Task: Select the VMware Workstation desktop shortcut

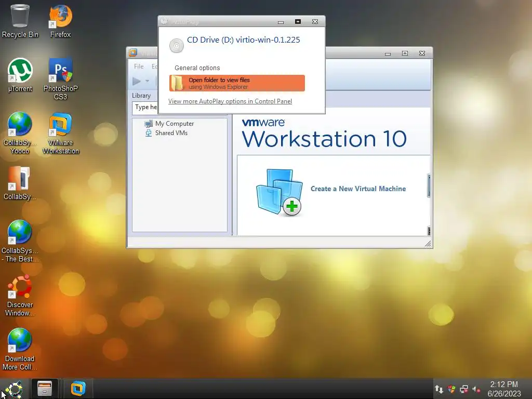Action: [x=60, y=133]
